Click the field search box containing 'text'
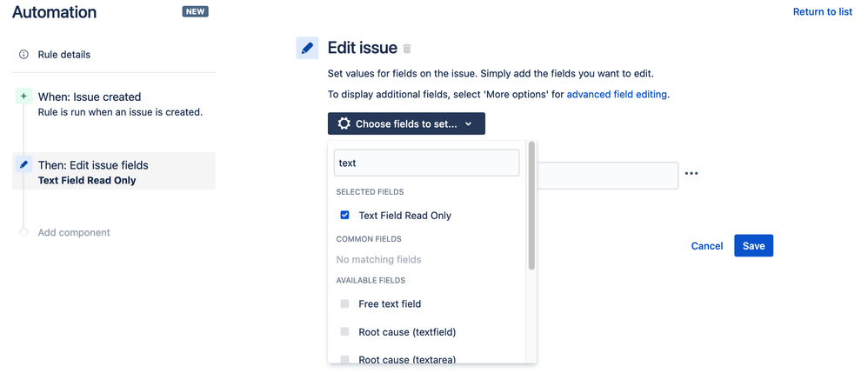868x373 pixels. 426,163
